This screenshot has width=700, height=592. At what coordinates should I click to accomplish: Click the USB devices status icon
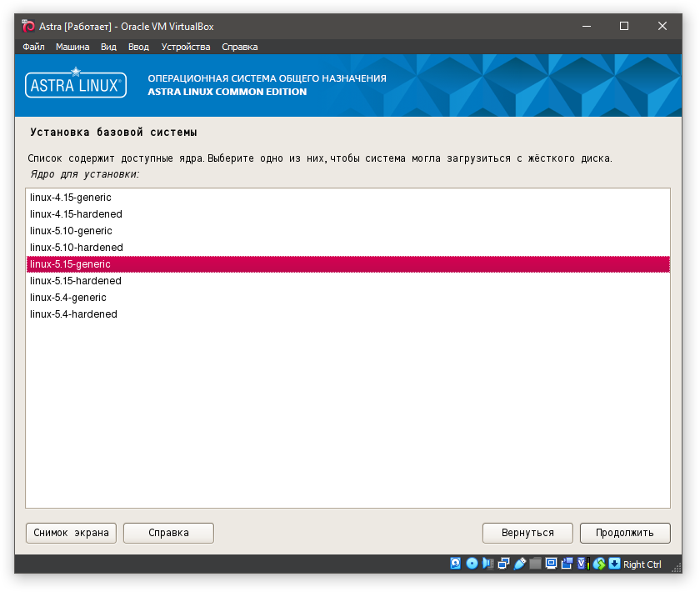point(520,564)
